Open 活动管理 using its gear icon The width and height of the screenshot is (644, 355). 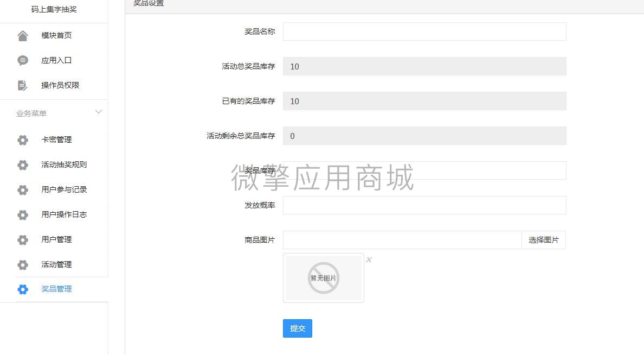pos(22,264)
